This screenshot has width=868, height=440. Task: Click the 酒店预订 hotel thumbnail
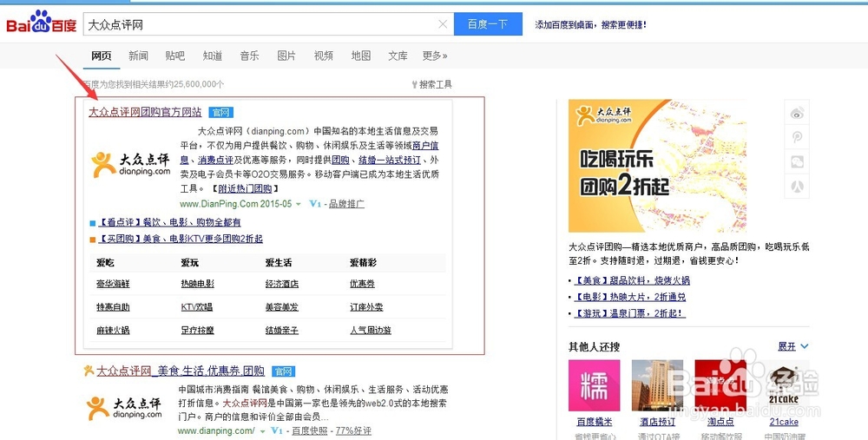(x=658, y=386)
